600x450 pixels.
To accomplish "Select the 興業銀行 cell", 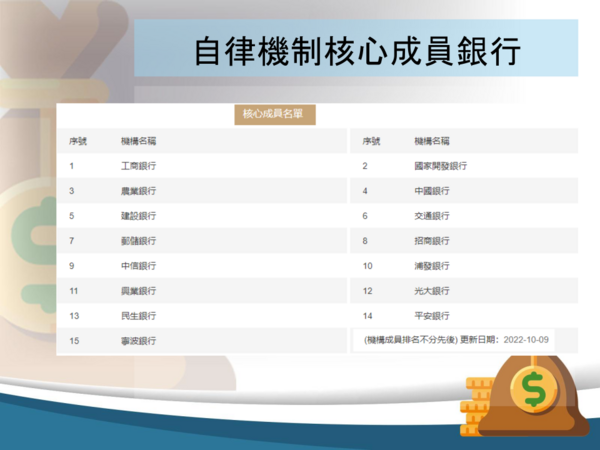I will [x=139, y=291].
